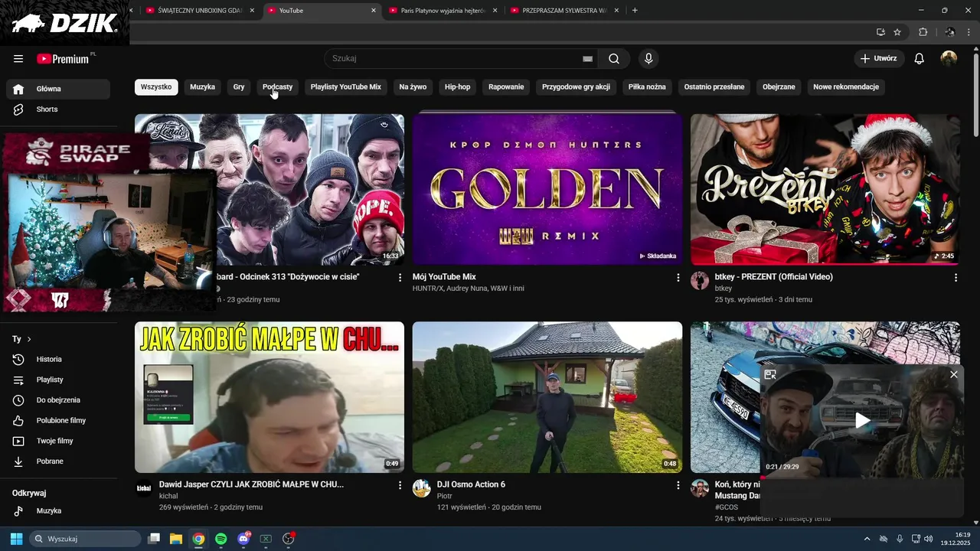Select the Piłka nożna filter chip
This screenshot has width=980, height=551.
coord(647,87)
